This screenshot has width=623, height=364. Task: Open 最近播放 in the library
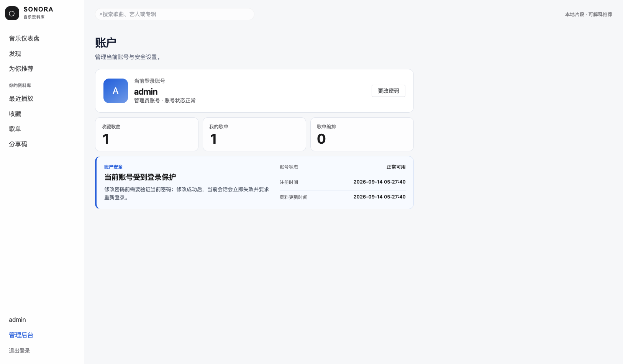tap(21, 98)
